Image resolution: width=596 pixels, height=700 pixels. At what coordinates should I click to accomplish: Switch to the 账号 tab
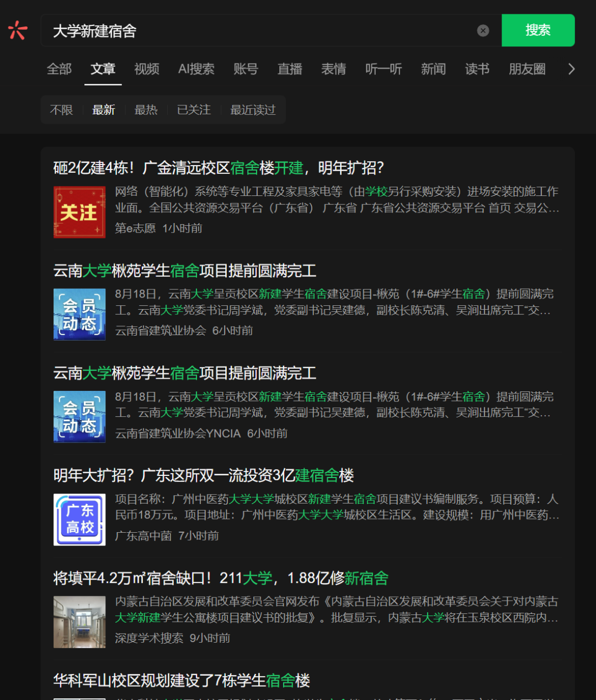coord(246,69)
